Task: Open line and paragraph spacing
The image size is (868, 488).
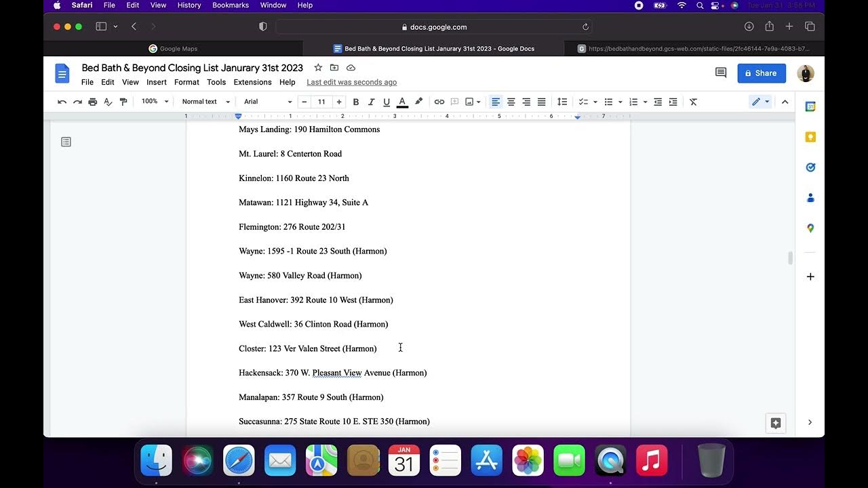Action: point(562,102)
